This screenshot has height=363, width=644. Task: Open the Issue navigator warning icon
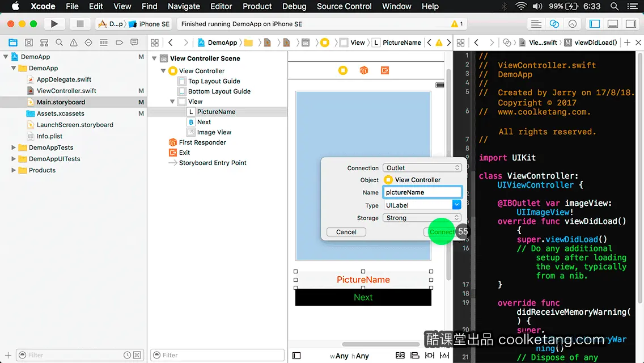coord(74,43)
